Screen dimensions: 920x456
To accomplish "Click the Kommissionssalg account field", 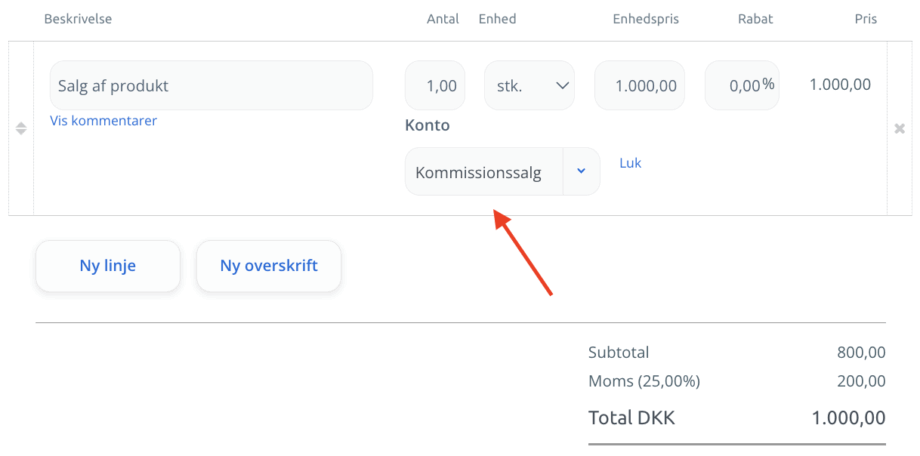I will point(484,171).
